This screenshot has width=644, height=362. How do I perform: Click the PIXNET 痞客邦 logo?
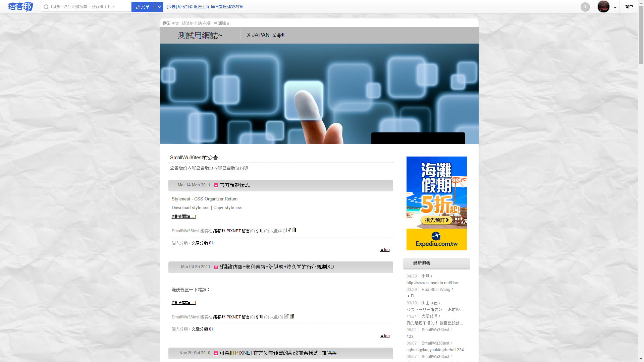[20, 6]
